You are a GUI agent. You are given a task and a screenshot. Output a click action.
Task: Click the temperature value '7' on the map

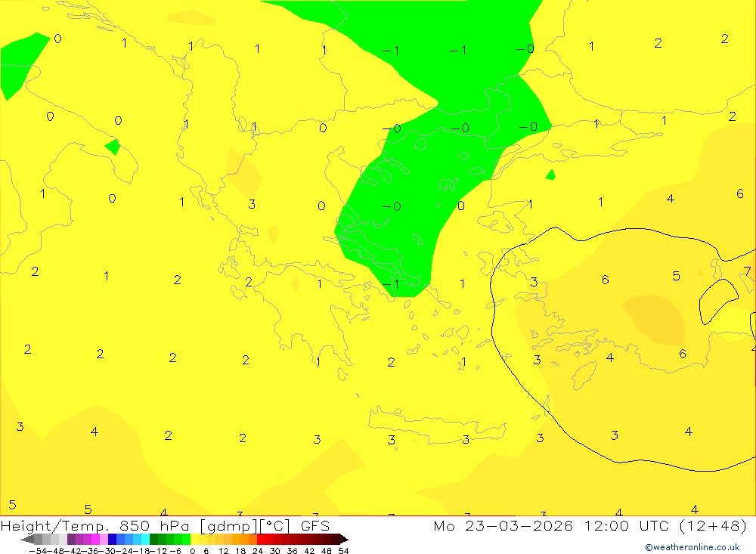pyautogui.click(x=747, y=271)
